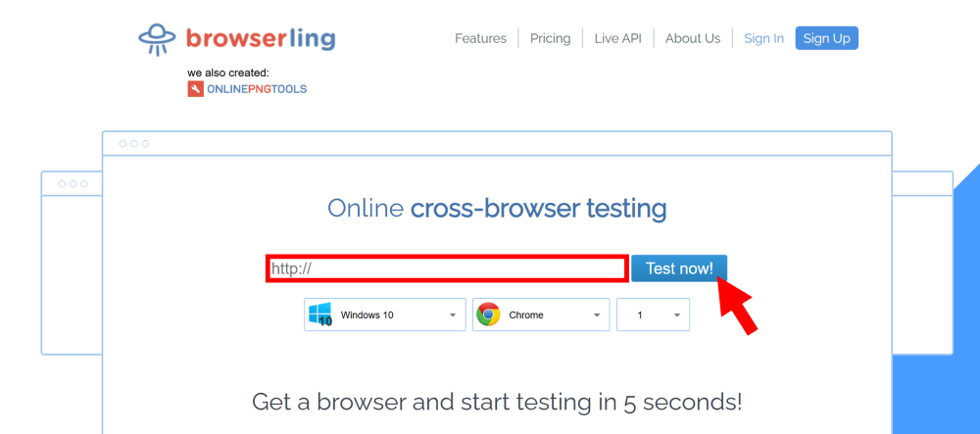Image resolution: width=980 pixels, height=434 pixels.
Task: Expand the version number dropdown showing 1
Action: coord(653,315)
